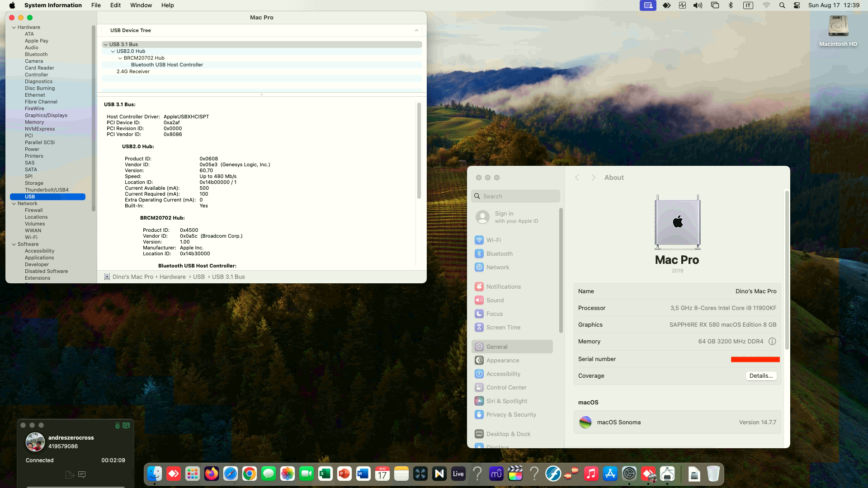Select macOS Sonoma version row
Screen dimensions: 868x488
pyautogui.click(x=677, y=422)
